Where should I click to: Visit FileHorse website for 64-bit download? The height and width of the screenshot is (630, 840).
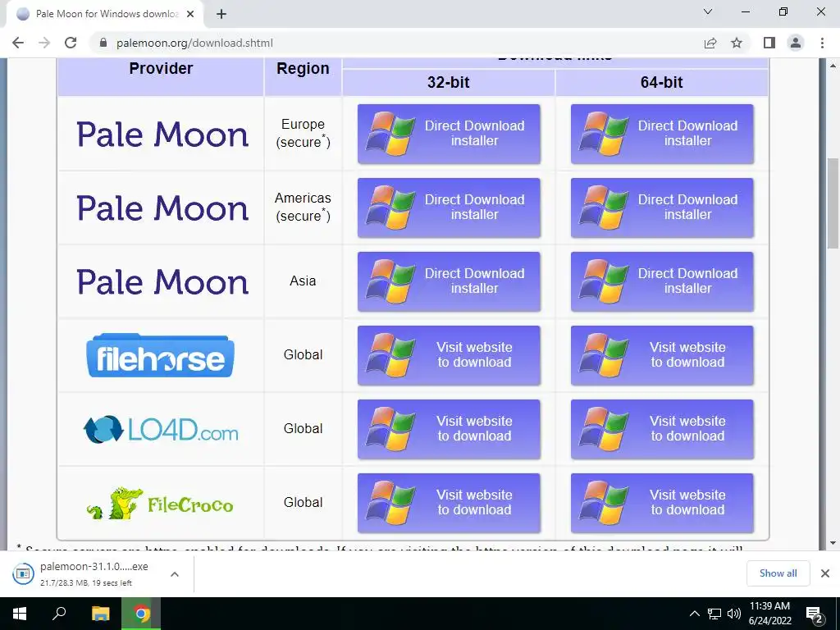pos(662,355)
